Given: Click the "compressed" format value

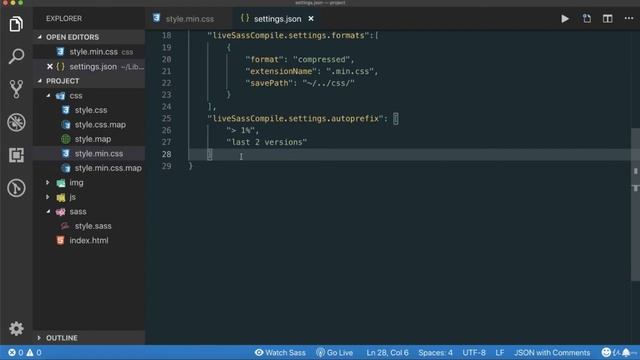Looking at the screenshot, I should [321, 59].
